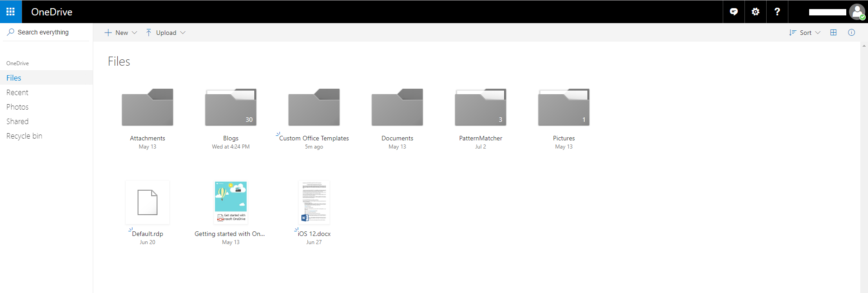The height and width of the screenshot is (293, 868).
Task: Click the Getting started with On... file name
Action: coord(230,234)
